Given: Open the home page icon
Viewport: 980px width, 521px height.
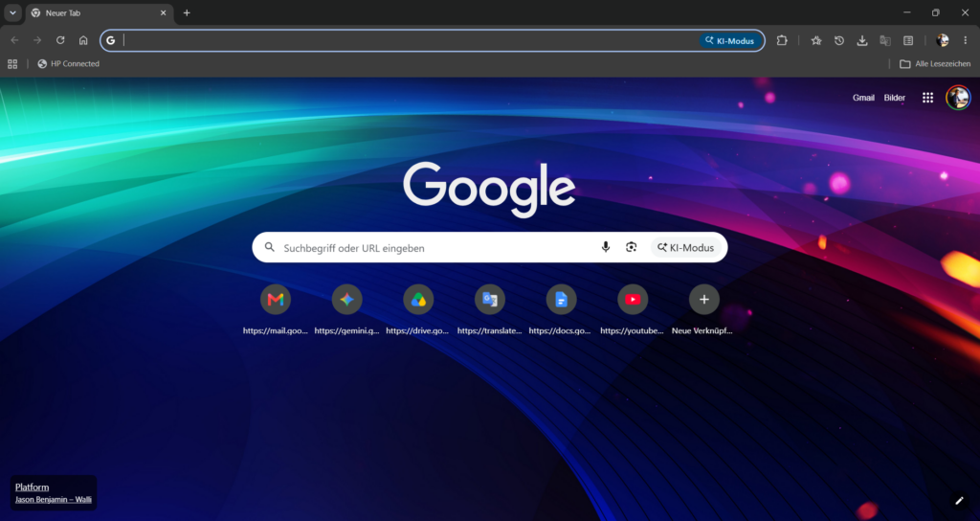Looking at the screenshot, I should (83, 40).
